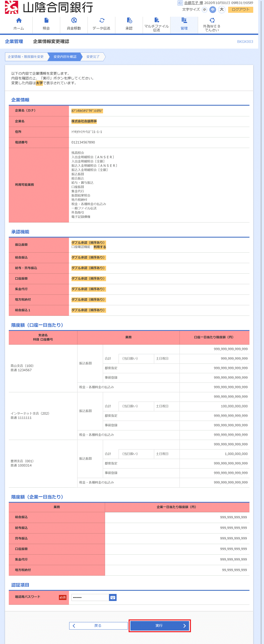This screenshot has width=264, height=644.
Task: Click the 賞与振込 row label
Action: pyautogui.click(x=21, y=538)
